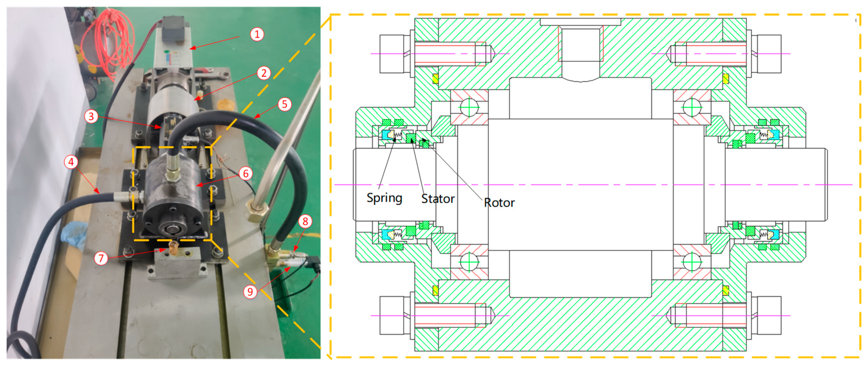868x368 pixels.
Task: Click the circled number 5 marker
Action: pos(285,104)
